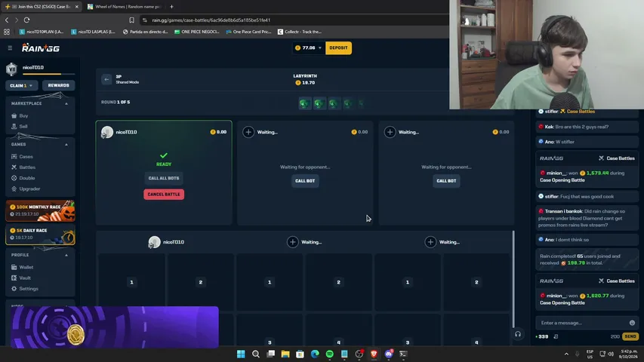Show hidden system tray icons
This screenshot has height=362, width=644.
click(x=566, y=354)
